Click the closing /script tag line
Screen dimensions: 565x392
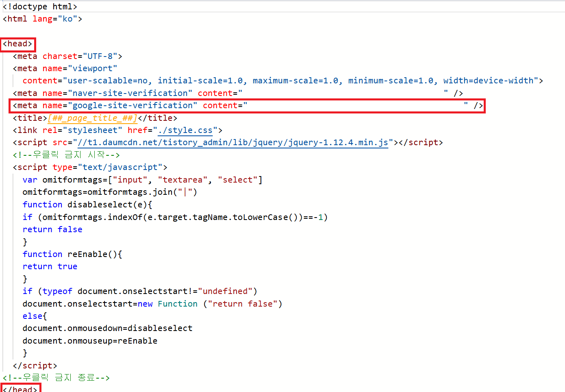point(35,366)
